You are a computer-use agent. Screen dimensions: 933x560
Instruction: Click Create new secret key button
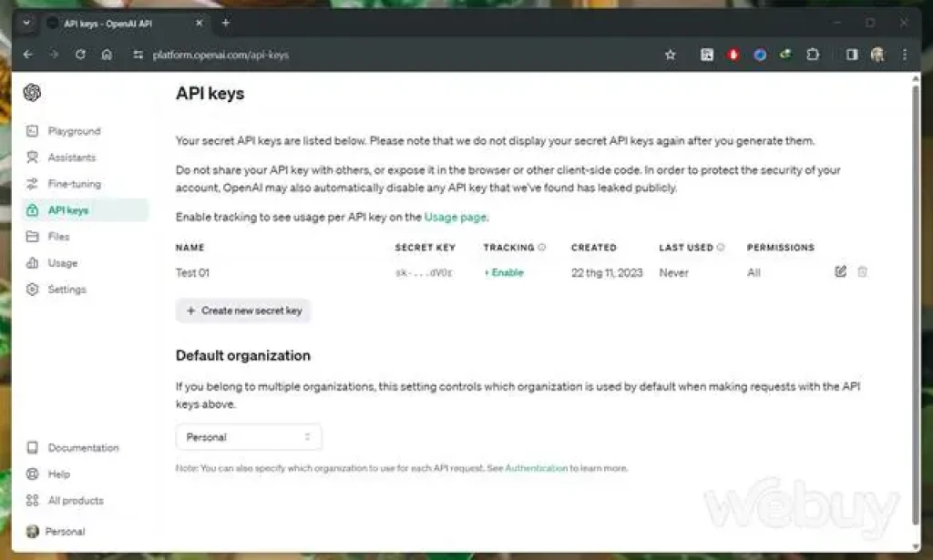pos(243,311)
